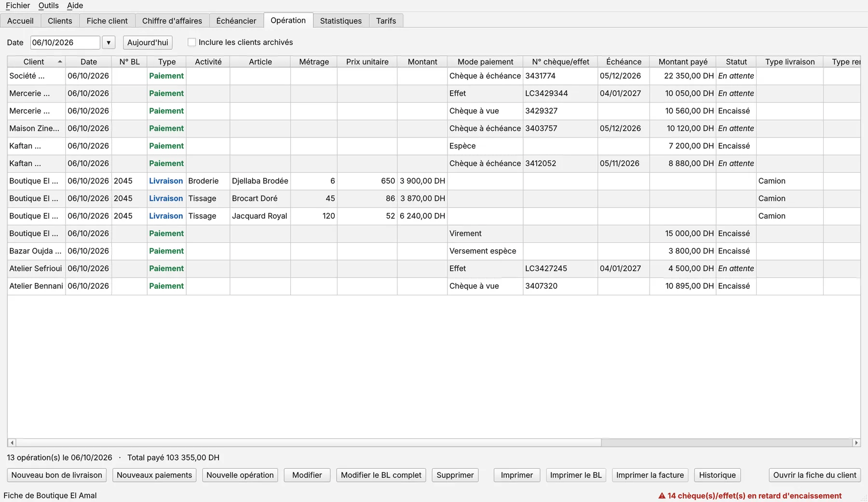Open the Outils menu
The height and width of the screenshot is (502, 868).
[x=49, y=6]
